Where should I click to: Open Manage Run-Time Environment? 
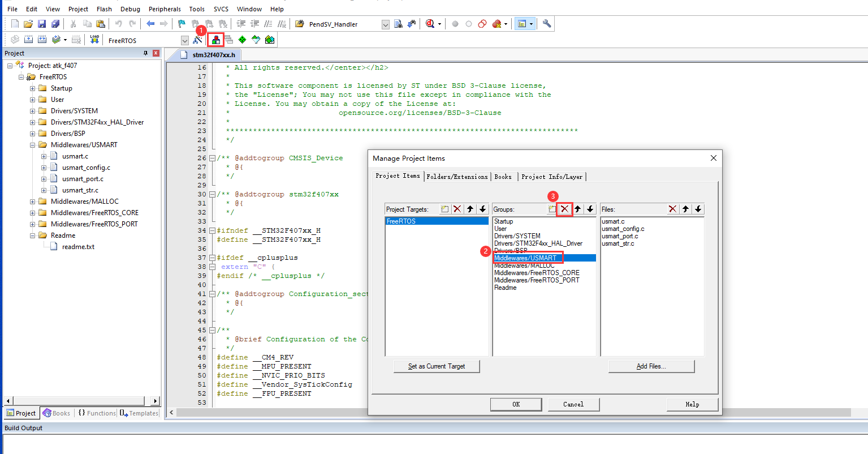(x=242, y=39)
